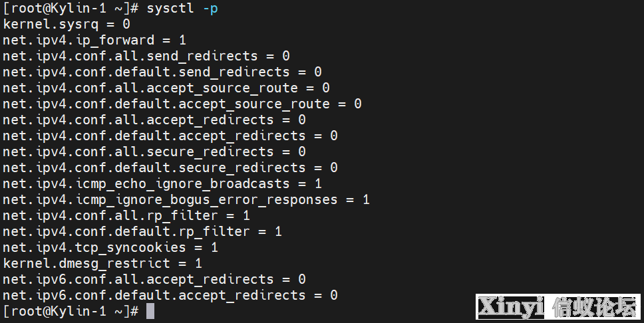This screenshot has height=323, width=644.
Task: Click the conf.default.rp_filter line
Action: coord(142,232)
